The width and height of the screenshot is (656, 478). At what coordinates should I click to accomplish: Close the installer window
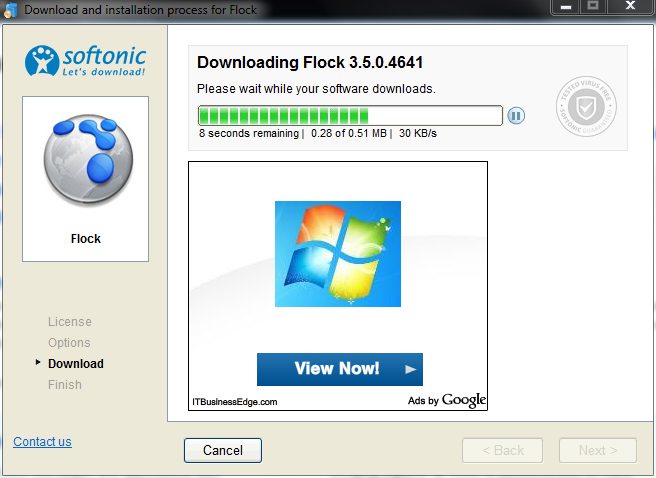coord(630,7)
